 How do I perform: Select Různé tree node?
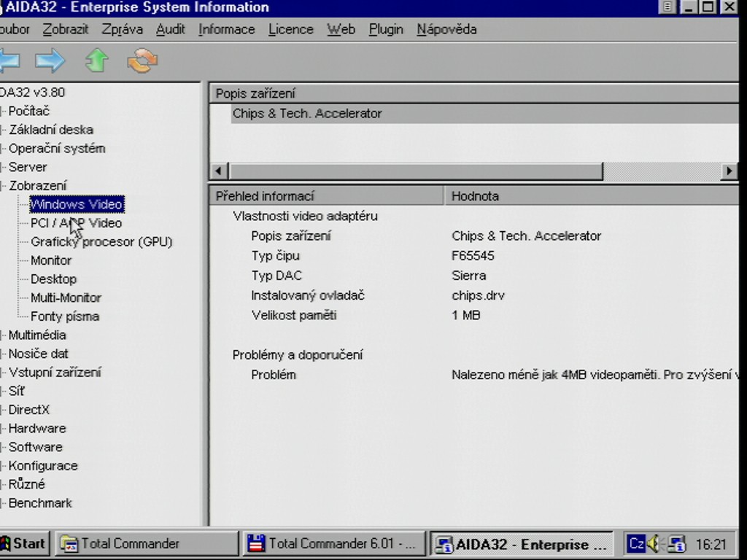pyautogui.click(x=27, y=484)
